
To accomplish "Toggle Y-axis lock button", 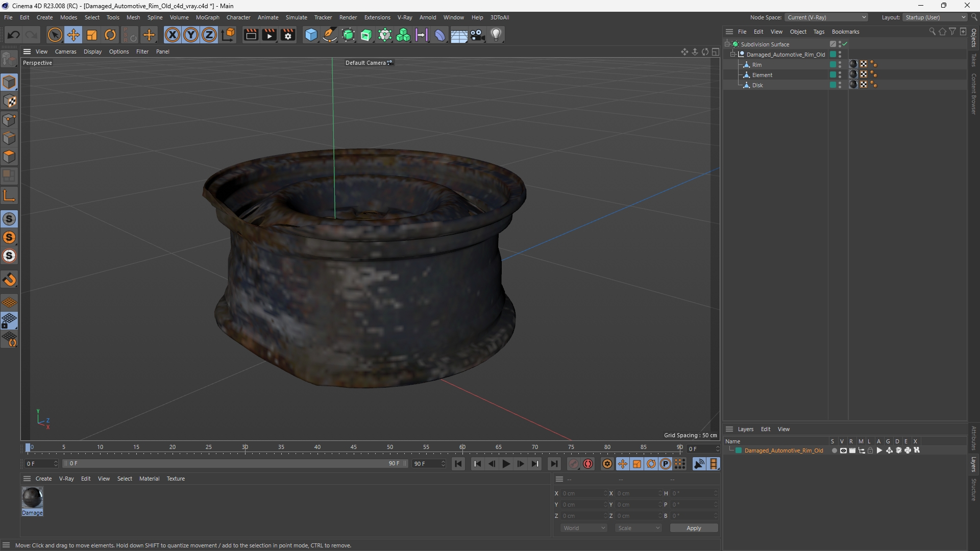I will pyautogui.click(x=191, y=35).
